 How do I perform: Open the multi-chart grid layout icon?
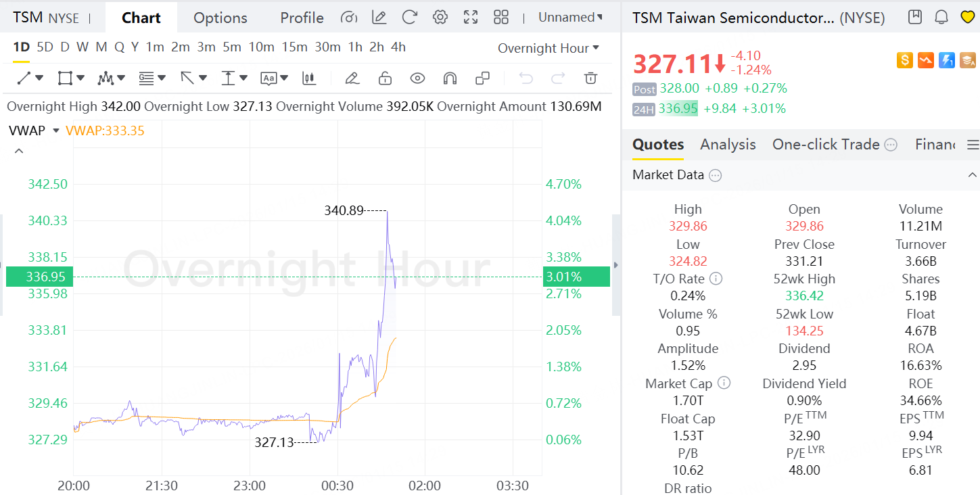coord(501,18)
